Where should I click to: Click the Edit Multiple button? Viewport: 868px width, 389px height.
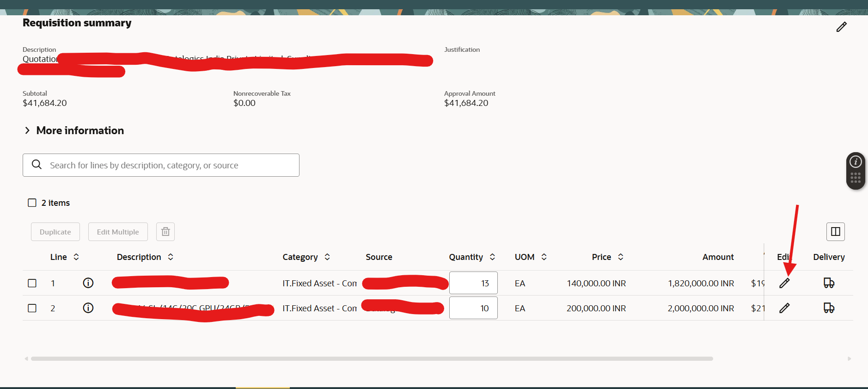(118, 232)
